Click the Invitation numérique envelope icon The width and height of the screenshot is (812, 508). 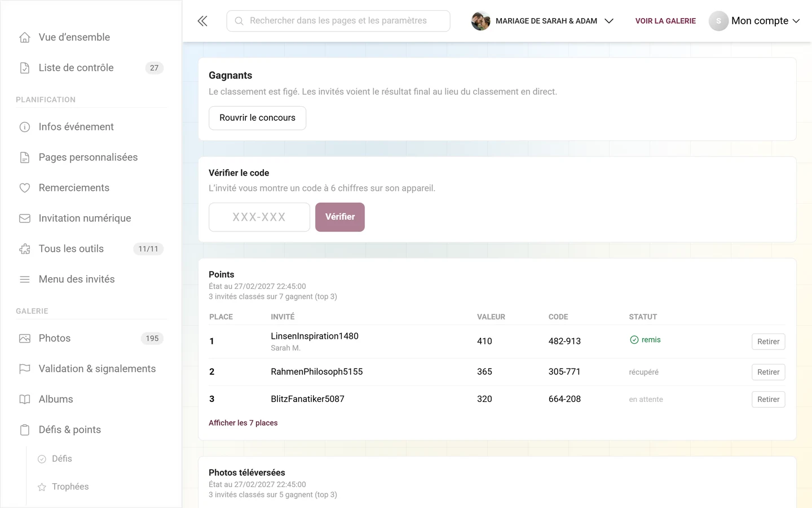coord(25,218)
